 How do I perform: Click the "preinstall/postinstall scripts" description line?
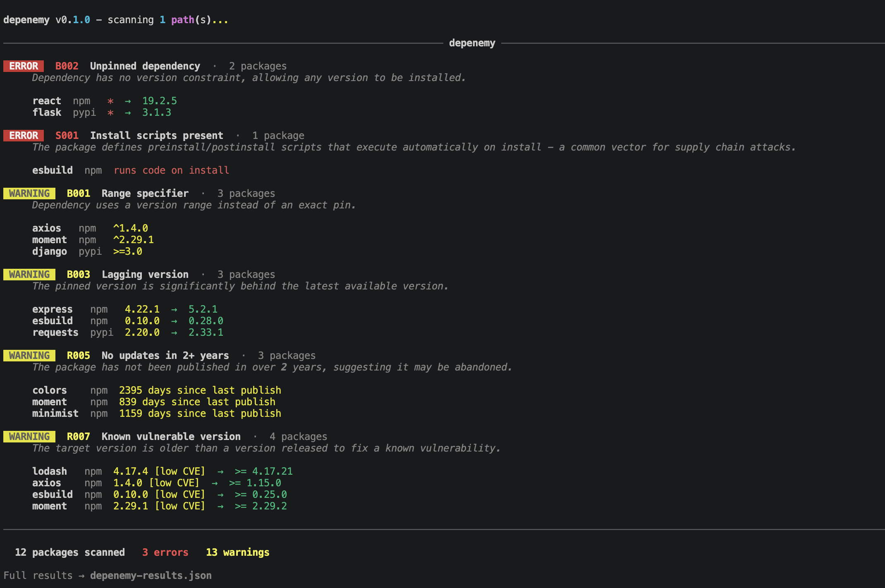(x=414, y=147)
